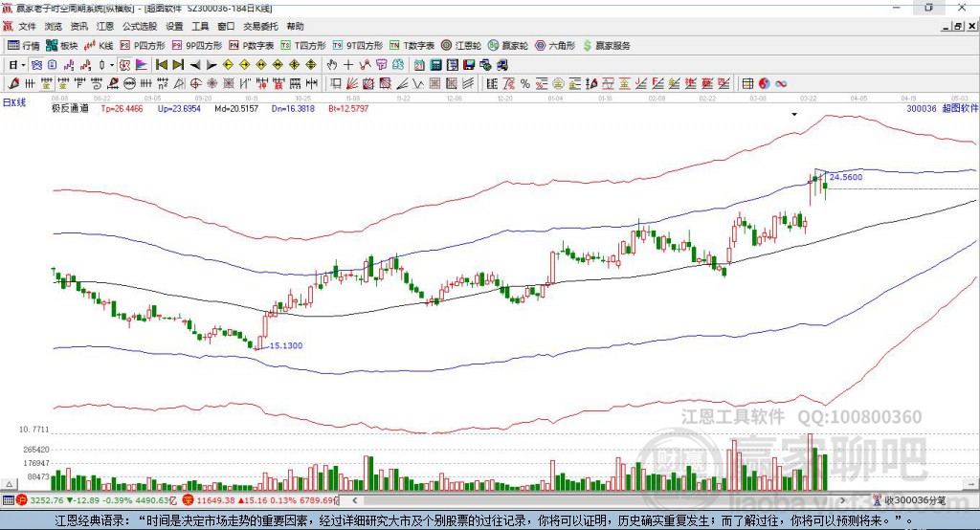Open the T数字表 tool

point(412,46)
